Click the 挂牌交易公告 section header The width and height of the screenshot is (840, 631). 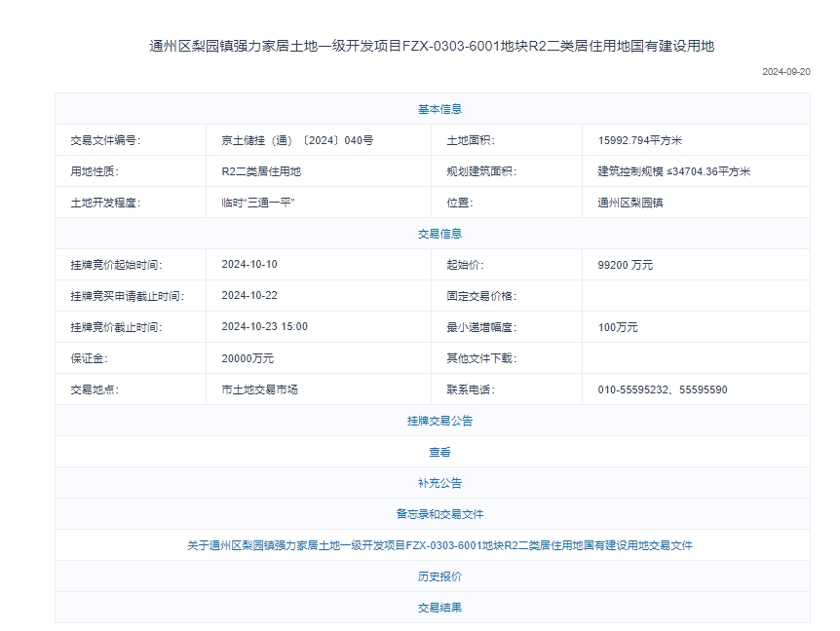[x=439, y=421]
